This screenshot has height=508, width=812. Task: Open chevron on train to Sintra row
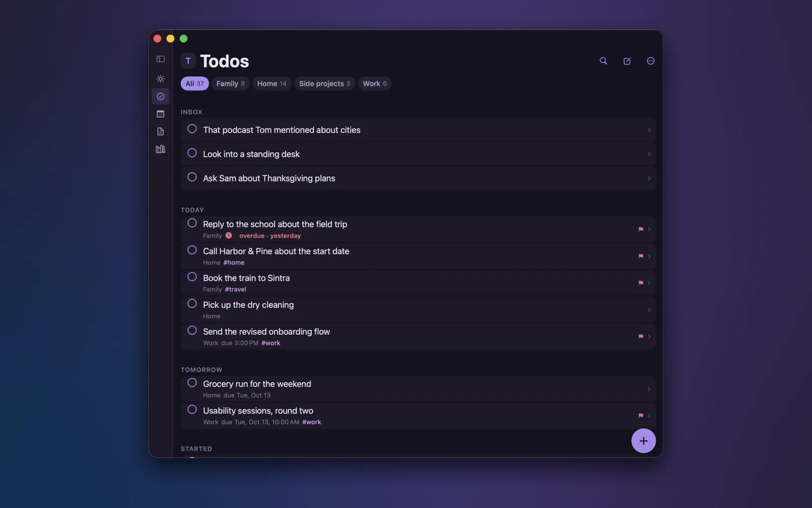[649, 283]
